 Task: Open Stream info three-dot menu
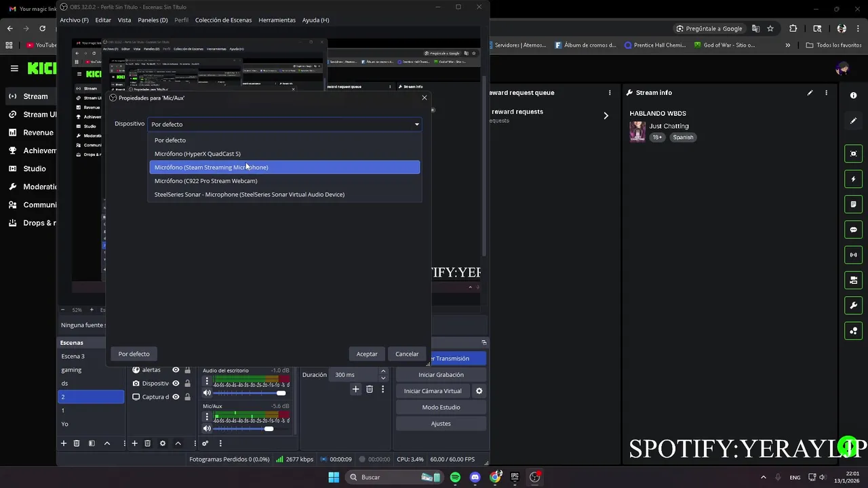click(826, 93)
